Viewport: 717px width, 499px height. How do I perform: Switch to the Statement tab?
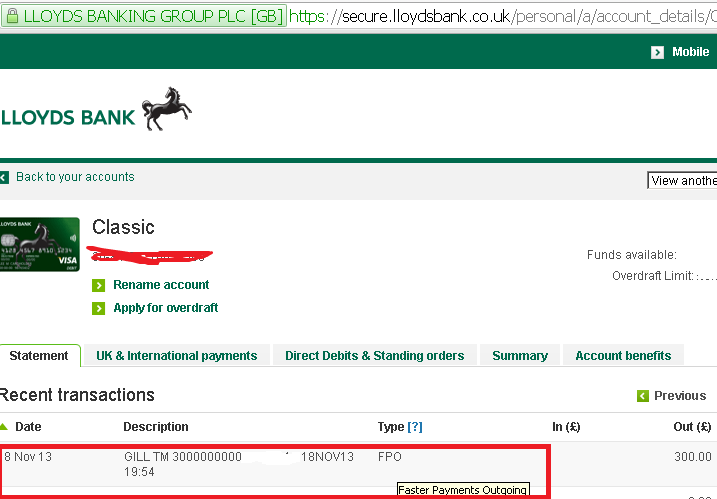[x=39, y=355]
